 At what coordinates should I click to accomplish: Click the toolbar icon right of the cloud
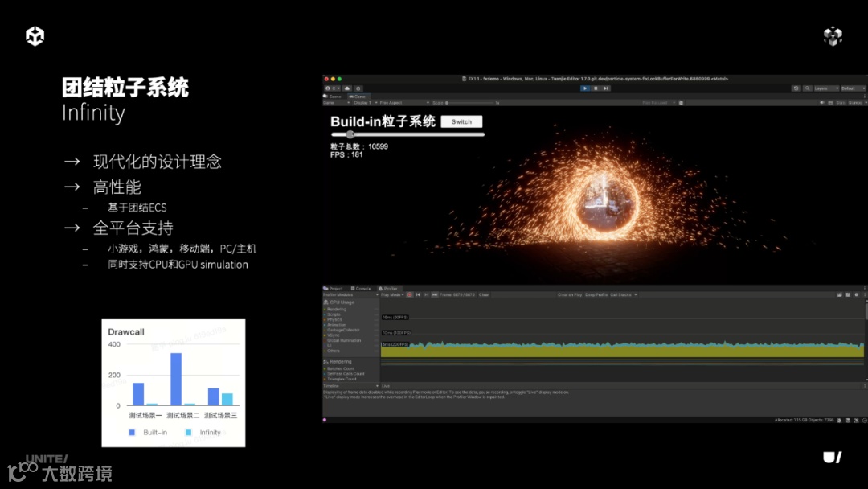[358, 88]
